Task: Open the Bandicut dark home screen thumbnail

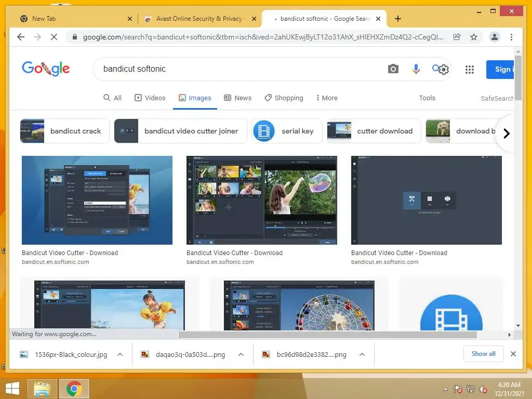Action: click(x=427, y=200)
